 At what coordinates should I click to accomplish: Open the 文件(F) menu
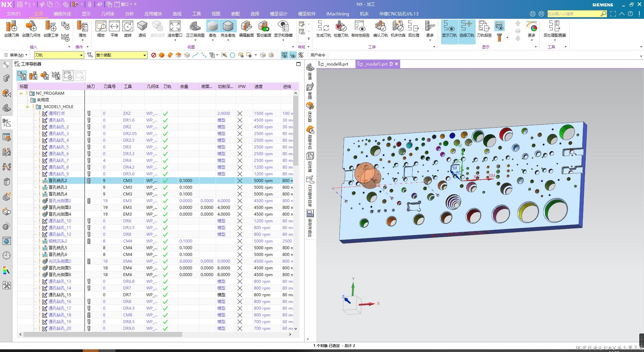(x=13, y=14)
